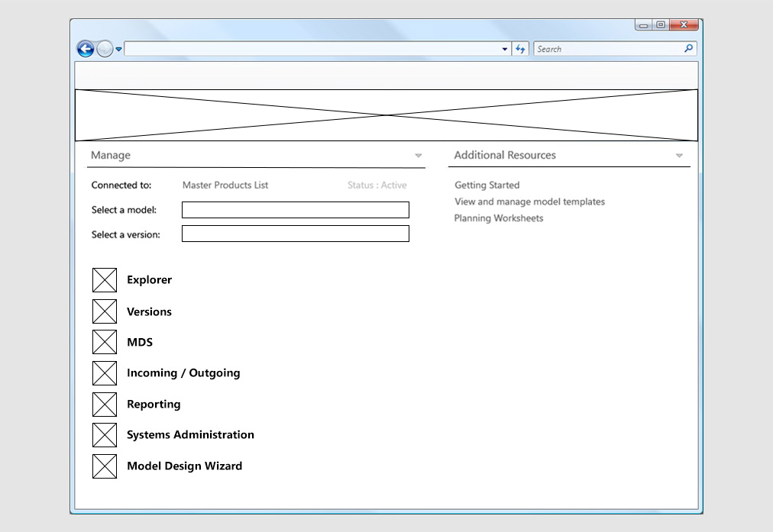Viewport: 773px width, 532px height.
Task: Open the recent pages dropdown arrow
Action: tap(119, 50)
